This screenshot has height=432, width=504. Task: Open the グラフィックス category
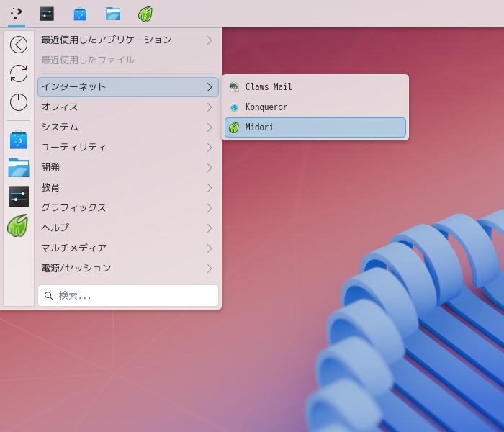128,208
